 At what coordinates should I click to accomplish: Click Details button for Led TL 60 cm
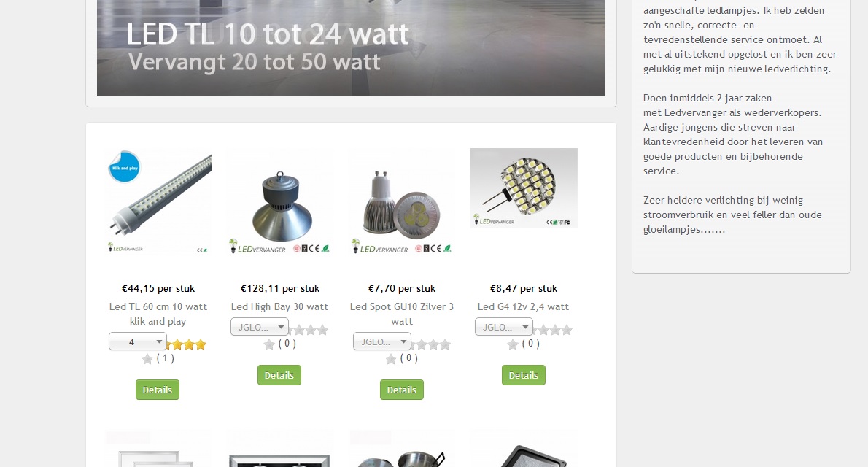click(x=158, y=390)
